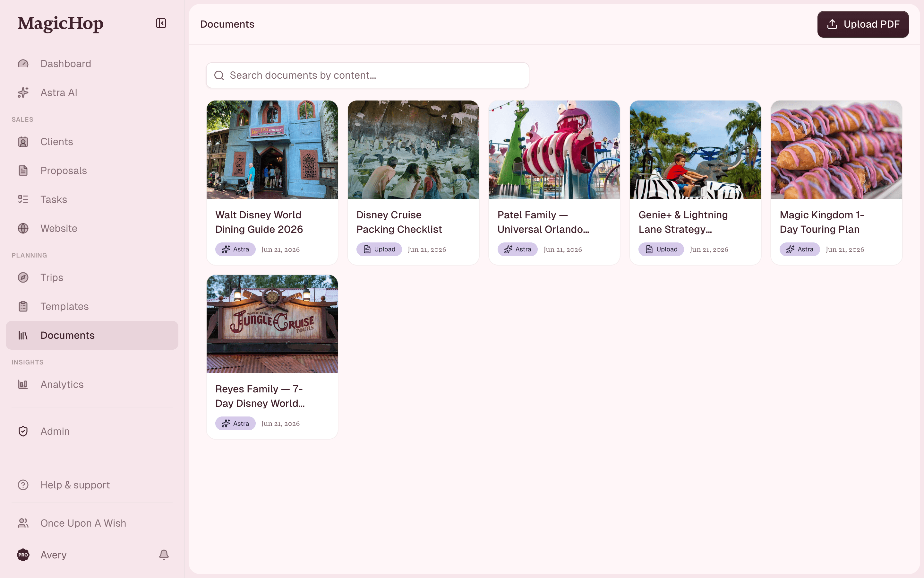Open Avery profile menu
The height and width of the screenshot is (578, 924).
[54, 555]
